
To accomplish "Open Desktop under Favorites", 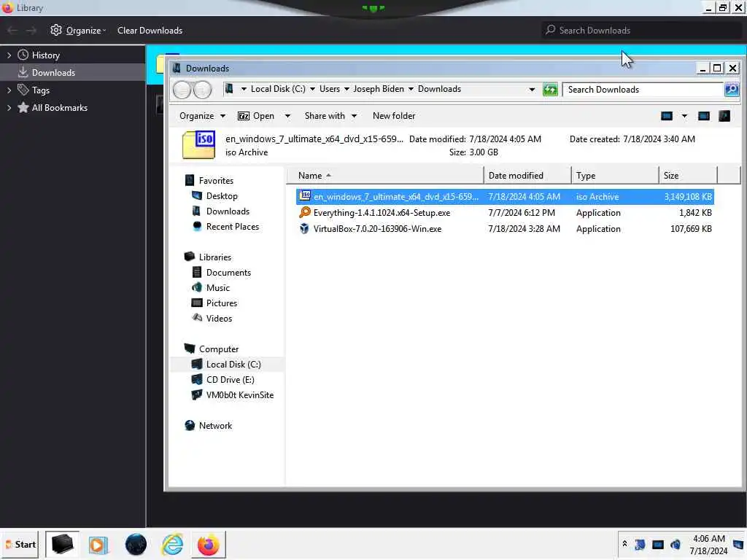I will (x=222, y=195).
